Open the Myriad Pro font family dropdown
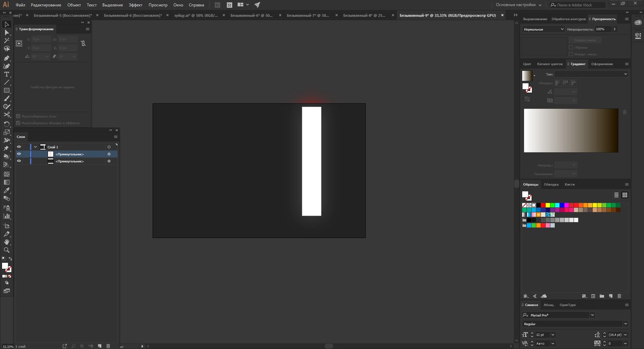Screen dimensions: 644x349 592,315
